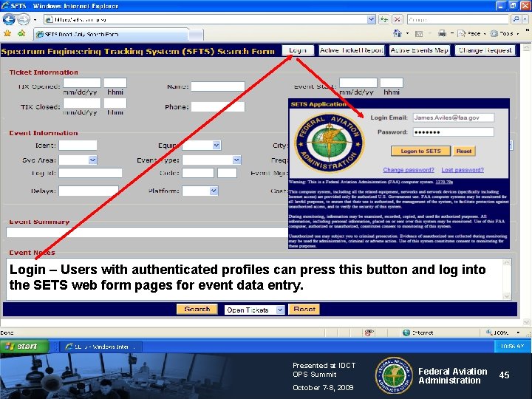Viewport: 532px width, 399px height.
Task: Click the Lost password? link
Action: tap(463, 170)
